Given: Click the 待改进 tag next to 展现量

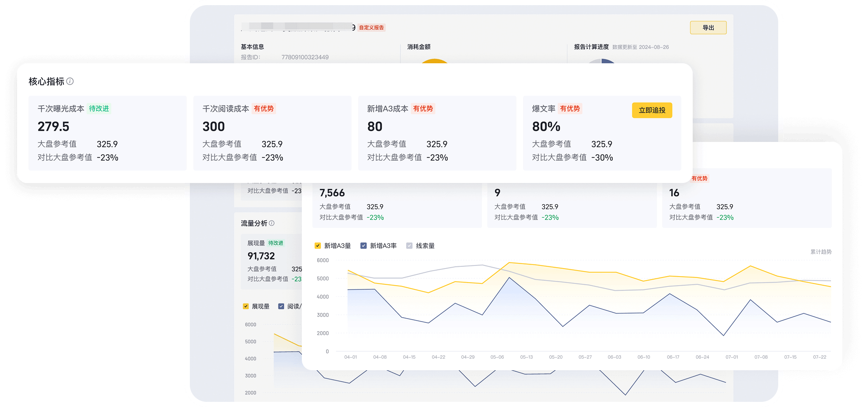Looking at the screenshot, I should tap(276, 243).
